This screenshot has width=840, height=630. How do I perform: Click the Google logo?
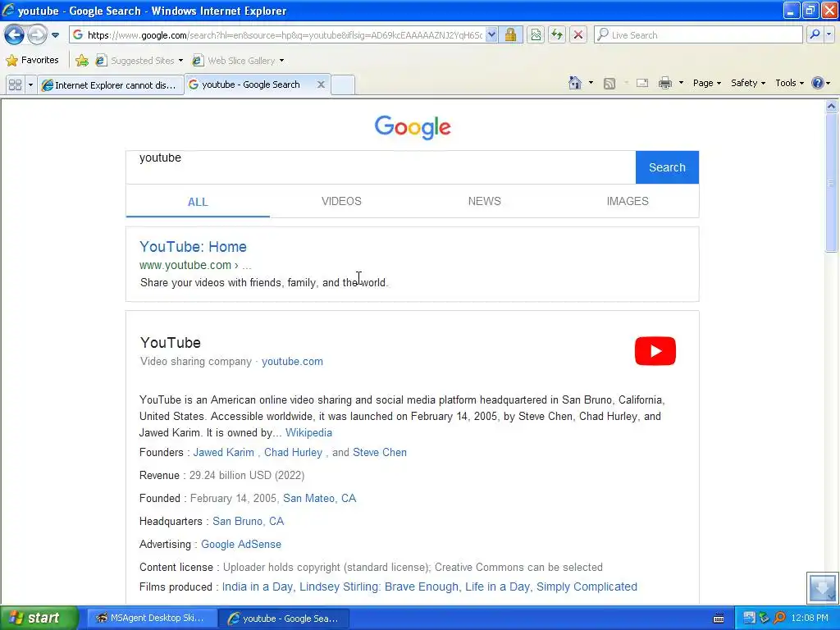(413, 127)
